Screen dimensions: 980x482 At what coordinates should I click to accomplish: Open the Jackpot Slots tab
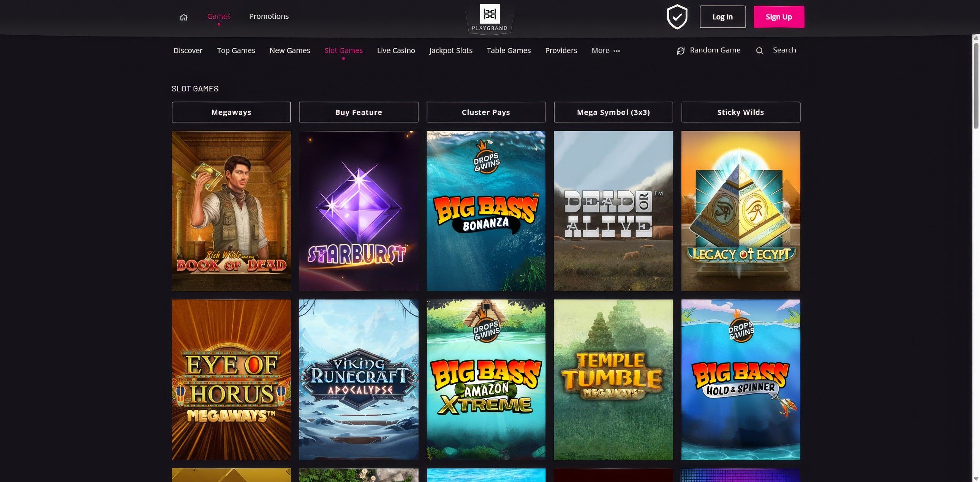[451, 51]
